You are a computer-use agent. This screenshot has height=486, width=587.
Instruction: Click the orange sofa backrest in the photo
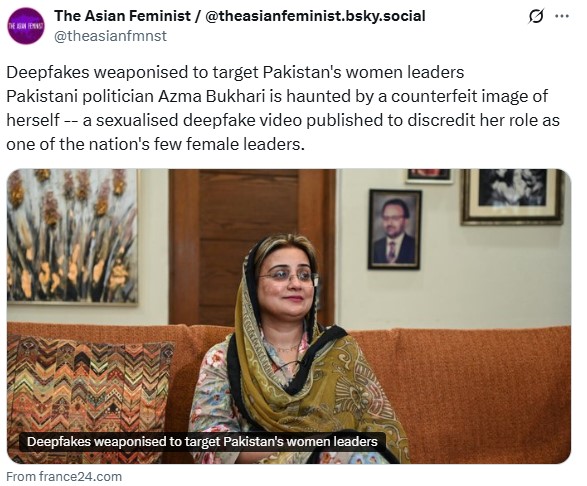click(x=460, y=393)
